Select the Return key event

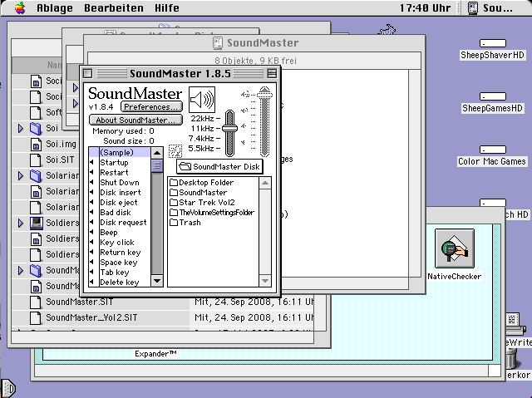(119, 253)
